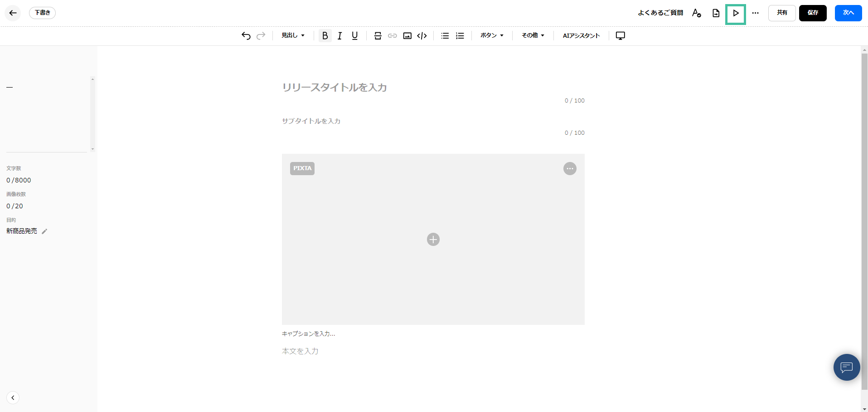
Task: Add an image with the plus icon
Action: 433,239
